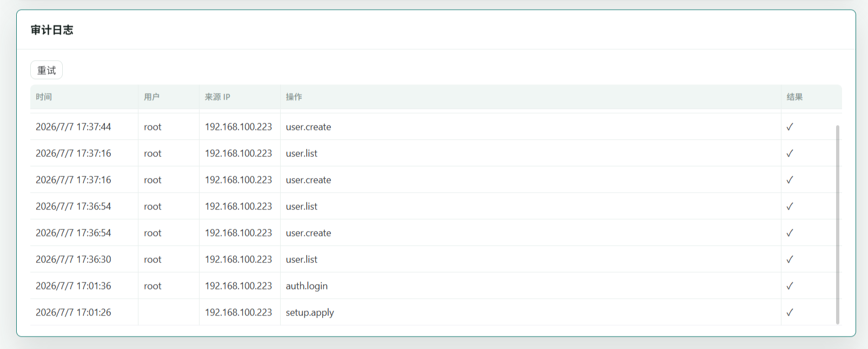Click the timestamp 2026/7/7 17:37:44
The height and width of the screenshot is (349, 868).
[x=74, y=127]
